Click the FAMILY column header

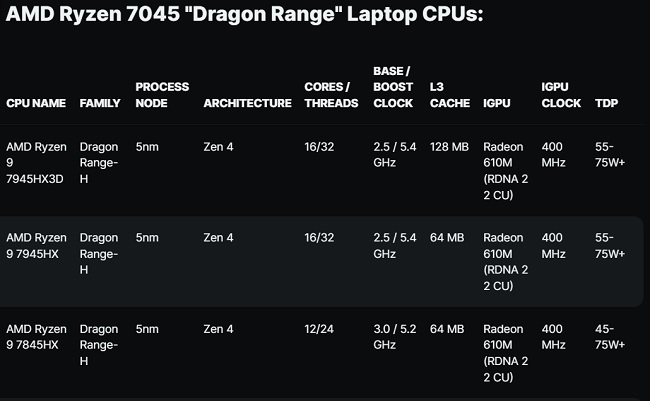point(100,103)
